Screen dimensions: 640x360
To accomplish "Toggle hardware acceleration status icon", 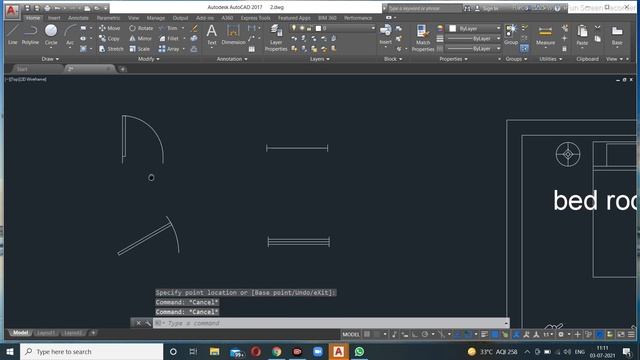I will (599, 334).
